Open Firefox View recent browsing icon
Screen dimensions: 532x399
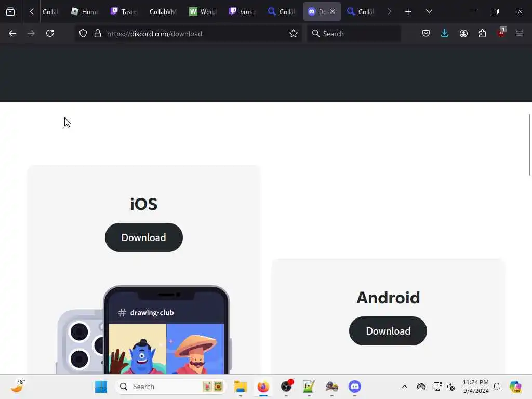pyautogui.click(x=10, y=11)
